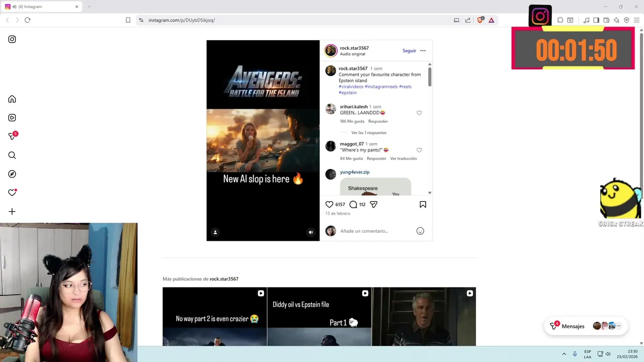The image size is (644, 362).
Task: Create new post with plus icon
Action: tap(12, 212)
